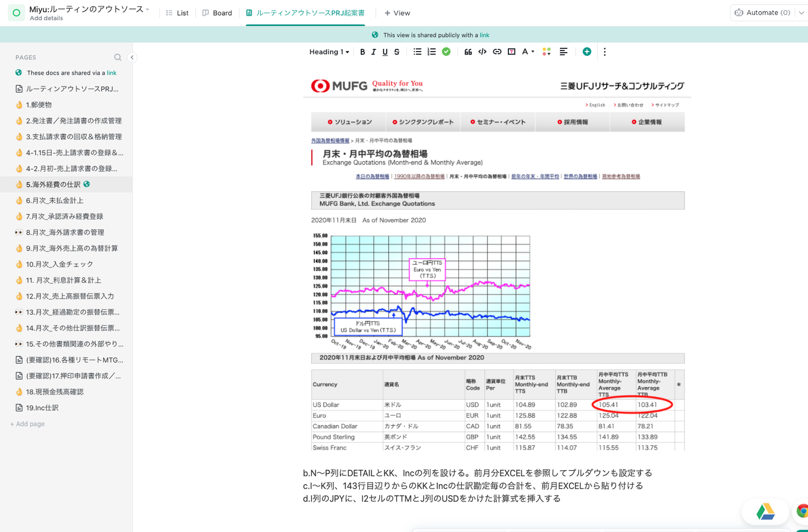
Task: Open the text color dropdown
Action: tap(527, 52)
